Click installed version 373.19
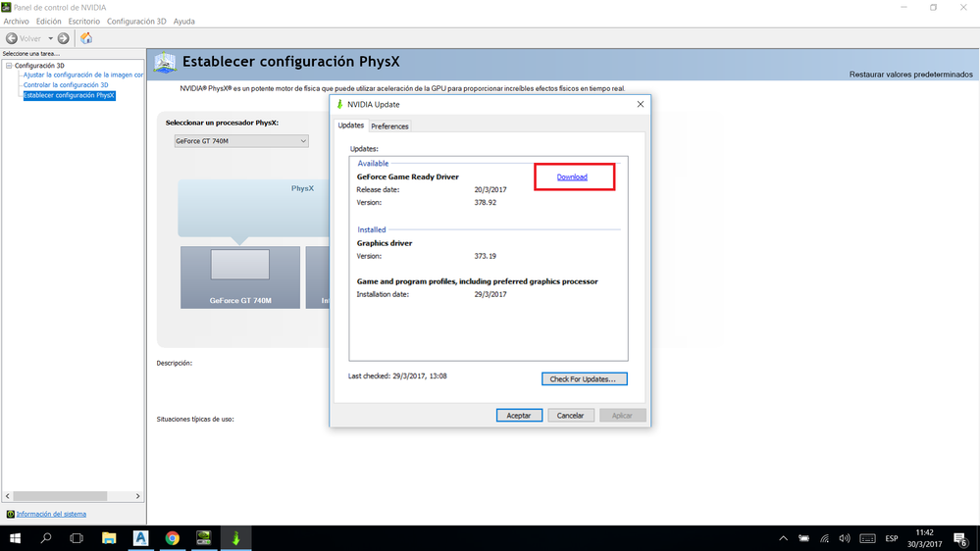Image resolution: width=980 pixels, height=551 pixels. pyautogui.click(x=485, y=256)
